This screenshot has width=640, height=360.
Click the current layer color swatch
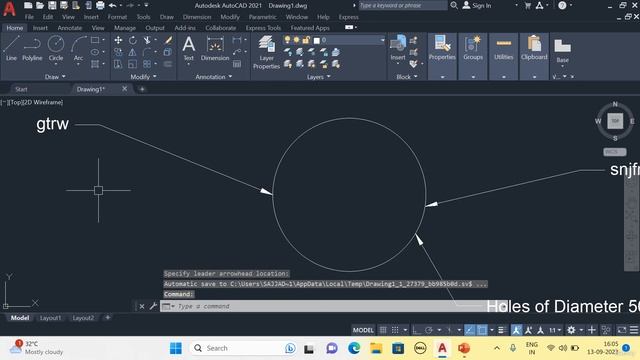coord(316,40)
